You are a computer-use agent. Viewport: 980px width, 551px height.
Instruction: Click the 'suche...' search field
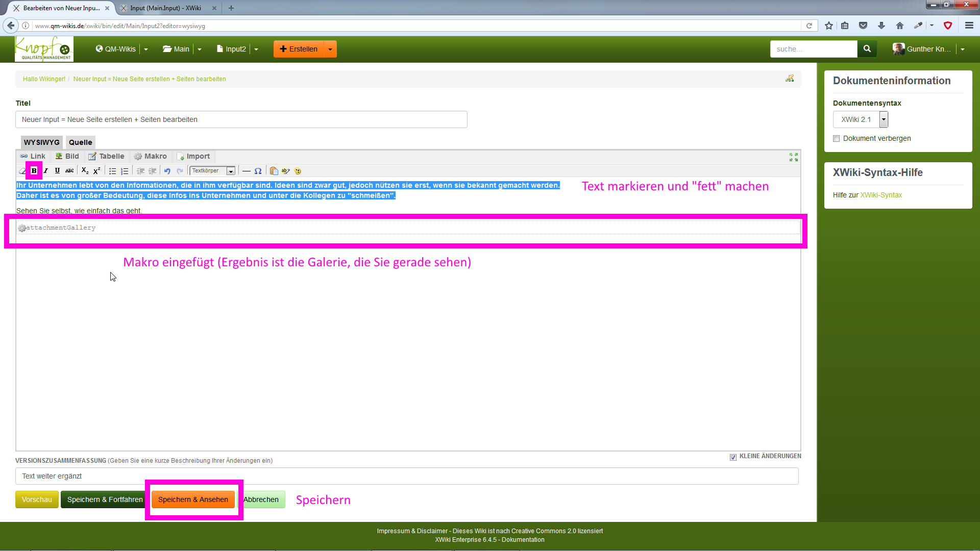(x=814, y=49)
